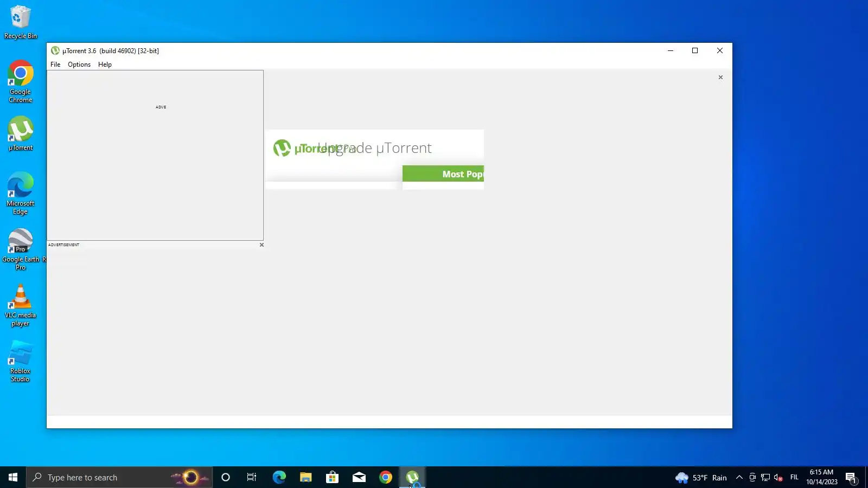Minimize the µTorrent window
The image size is (868, 488).
point(671,50)
